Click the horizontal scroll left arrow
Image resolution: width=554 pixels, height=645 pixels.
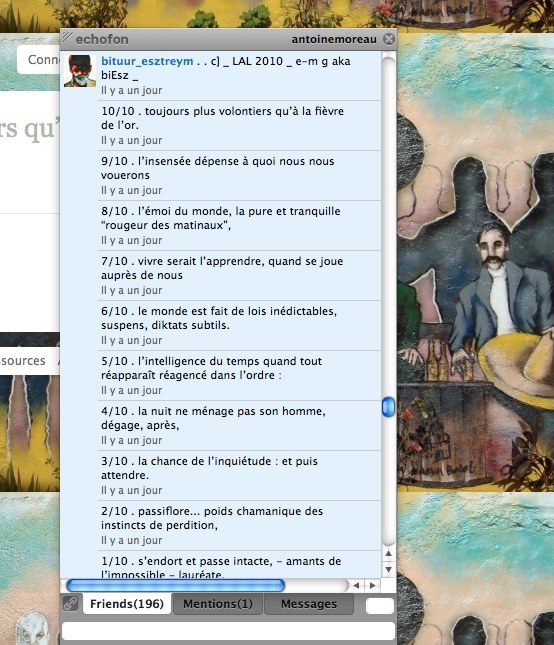356,585
